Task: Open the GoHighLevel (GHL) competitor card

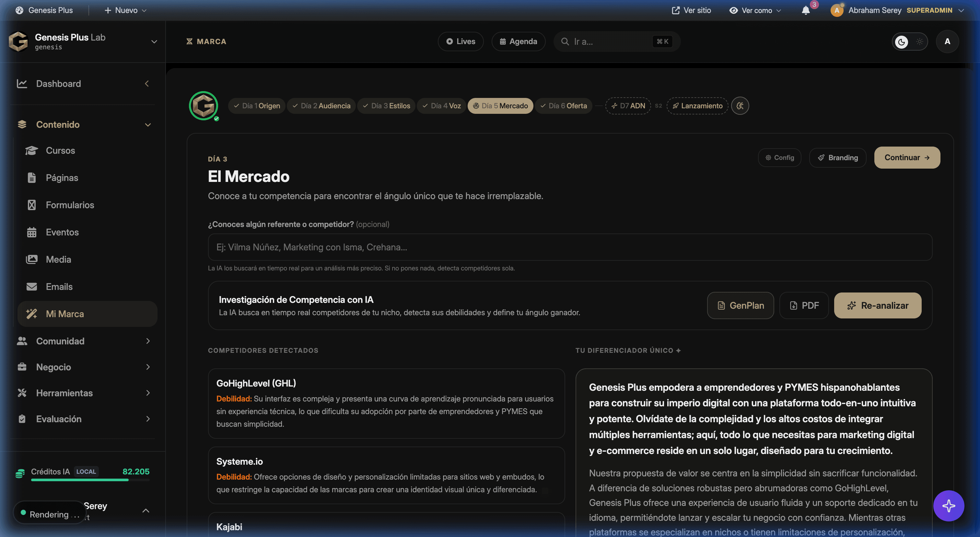Action: click(x=386, y=403)
